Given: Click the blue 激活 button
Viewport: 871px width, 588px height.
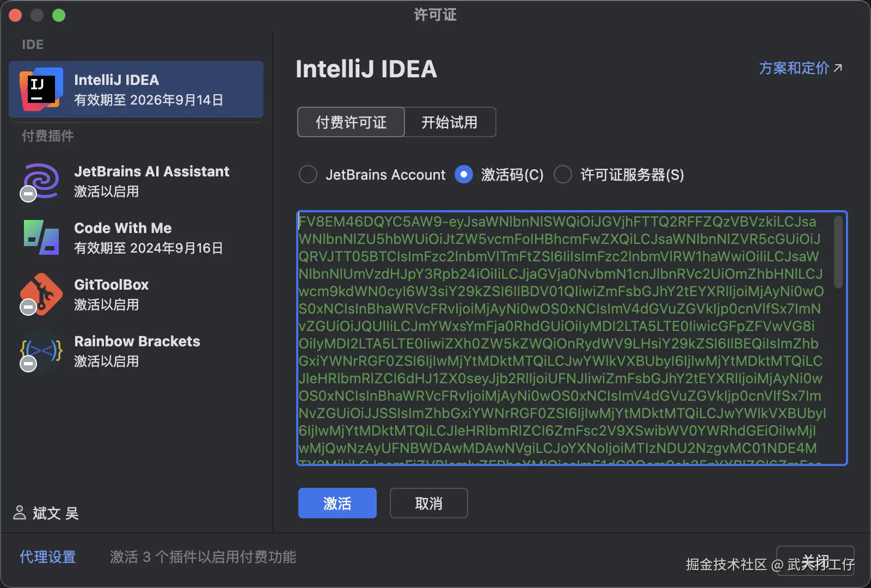Looking at the screenshot, I should point(338,503).
